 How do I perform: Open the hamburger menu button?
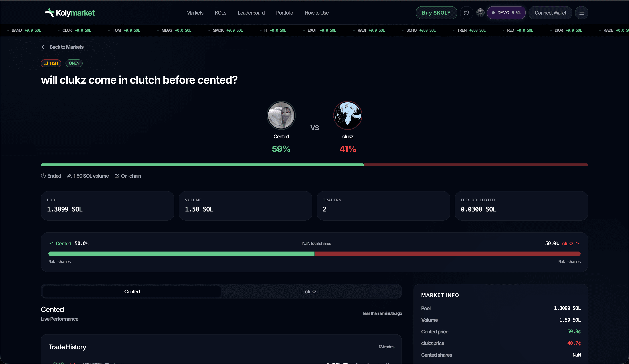pos(581,13)
